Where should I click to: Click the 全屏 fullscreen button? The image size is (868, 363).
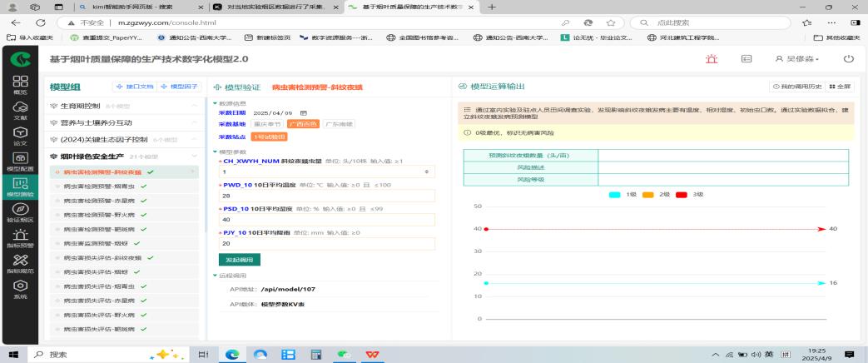(839, 87)
